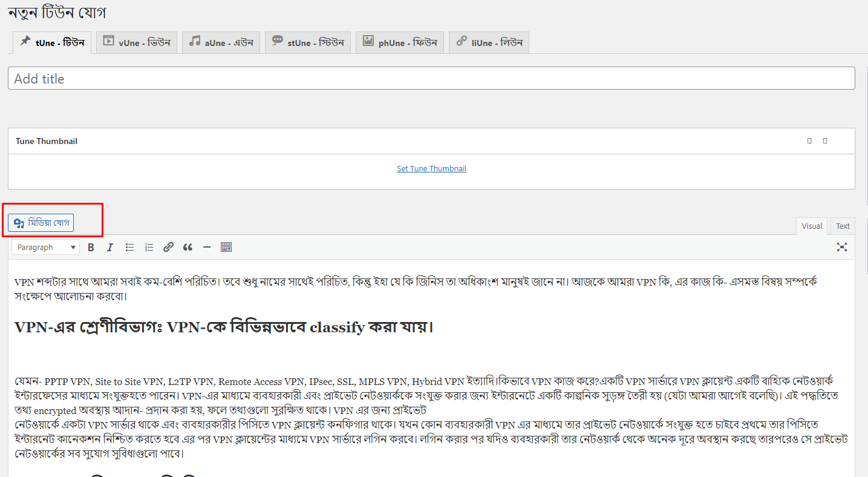Switch to the Text editor tab

click(842, 226)
